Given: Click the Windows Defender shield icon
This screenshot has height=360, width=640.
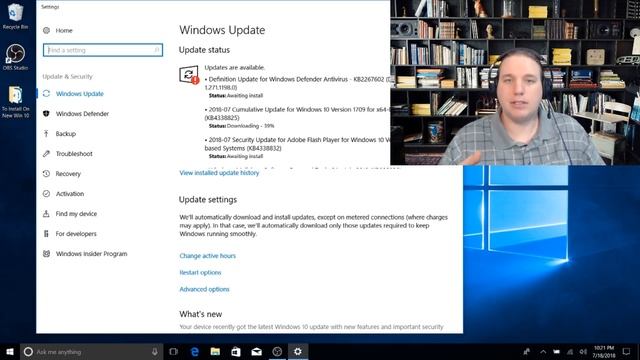Looking at the screenshot, I should click(47, 113).
